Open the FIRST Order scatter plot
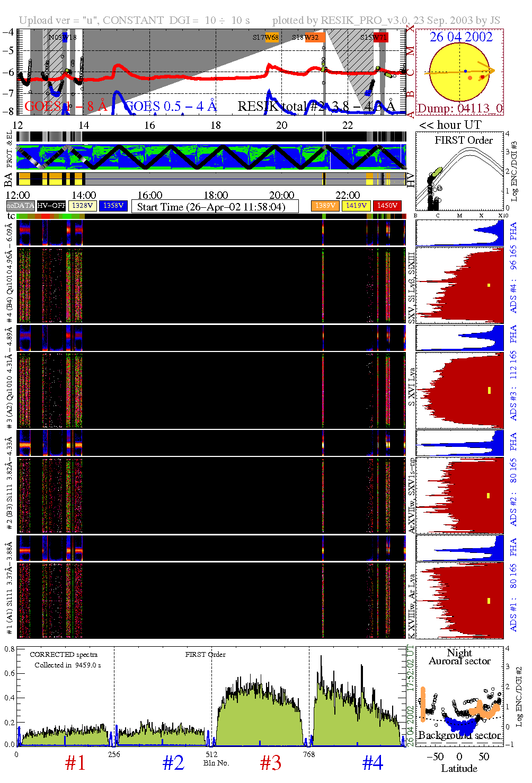Image resolution: width=532 pixels, height=783 pixels. point(459,172)
